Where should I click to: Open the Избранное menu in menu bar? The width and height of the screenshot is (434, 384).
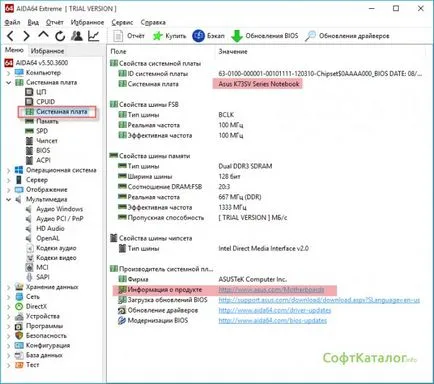click(x=87, y=22)
